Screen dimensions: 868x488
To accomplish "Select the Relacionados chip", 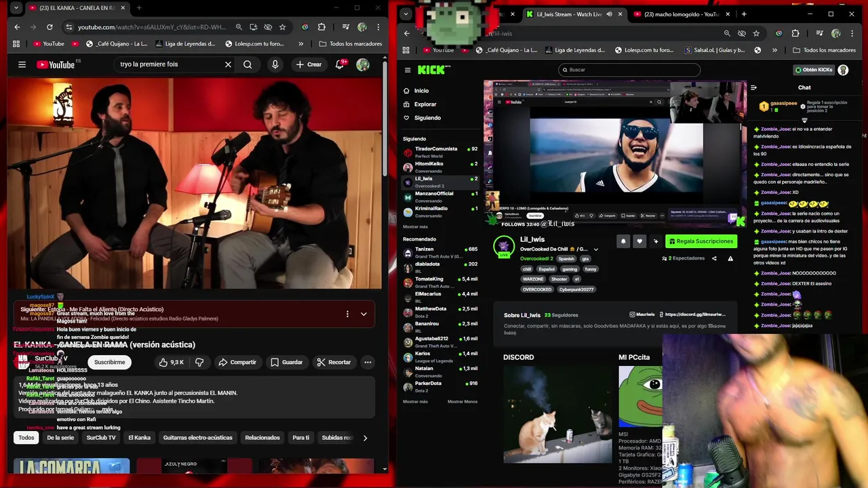I will (262, 438).
